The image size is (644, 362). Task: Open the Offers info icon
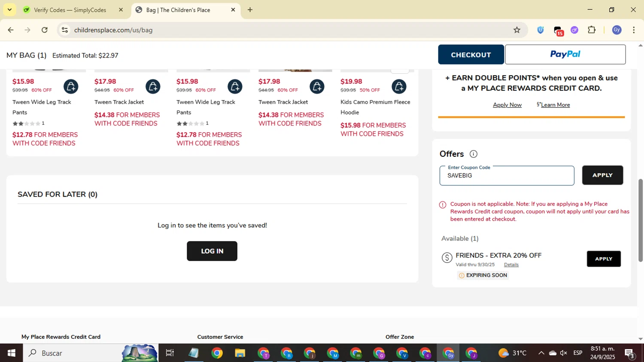coord(474,154)
